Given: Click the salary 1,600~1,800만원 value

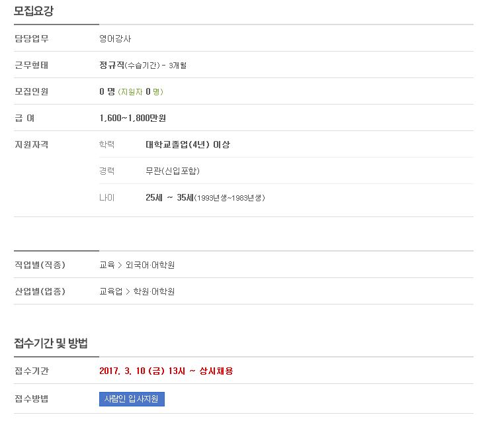Looking at the screenshot, I should [x=132, y=118].
